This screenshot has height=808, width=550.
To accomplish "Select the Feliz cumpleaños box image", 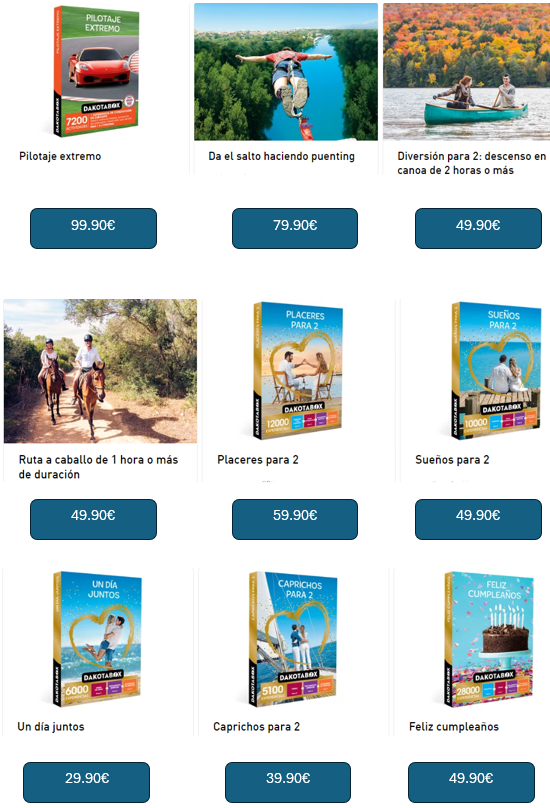I will coord(489,639).
